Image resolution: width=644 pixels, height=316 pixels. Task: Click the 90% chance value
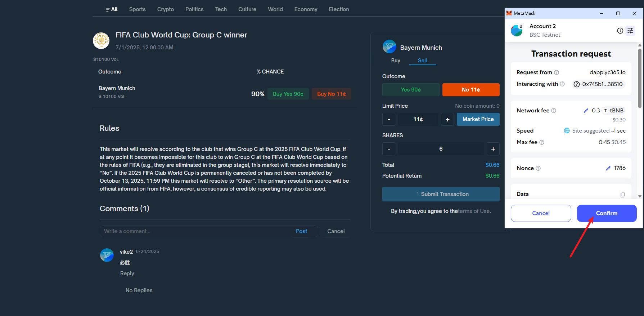258,94
